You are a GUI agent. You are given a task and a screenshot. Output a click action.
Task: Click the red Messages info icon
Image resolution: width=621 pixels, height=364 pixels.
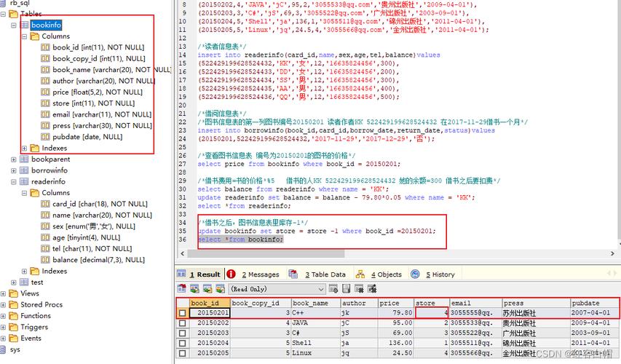point(232,274)
